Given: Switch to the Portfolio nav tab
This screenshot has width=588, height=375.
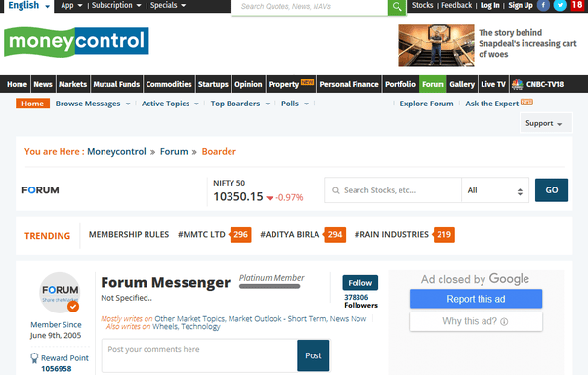Looking at the screenshot, I should coord(400,84).
